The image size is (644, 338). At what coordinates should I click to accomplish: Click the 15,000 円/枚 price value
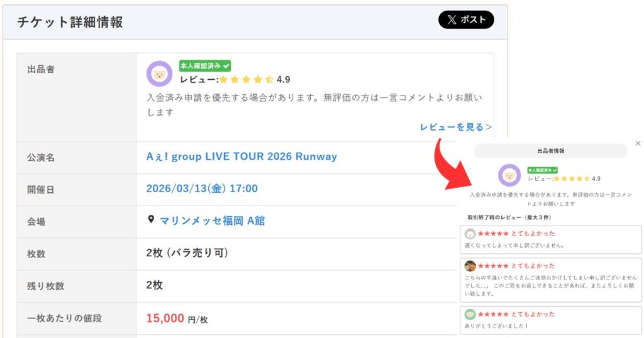coord(177,319)
